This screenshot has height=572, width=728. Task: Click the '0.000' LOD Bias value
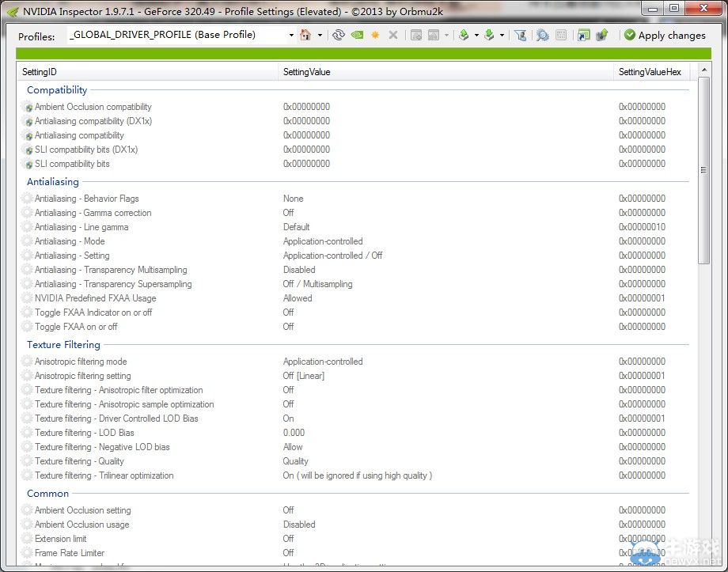pos(294,433)
